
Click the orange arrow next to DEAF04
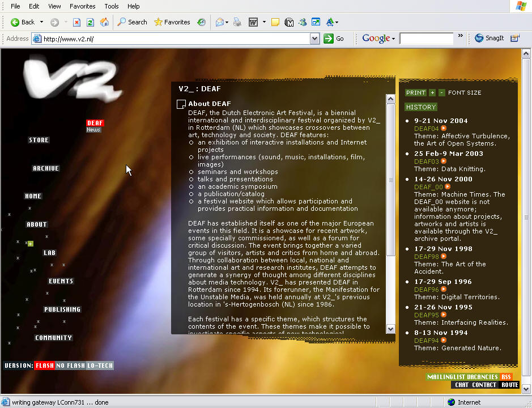point(444,128)
